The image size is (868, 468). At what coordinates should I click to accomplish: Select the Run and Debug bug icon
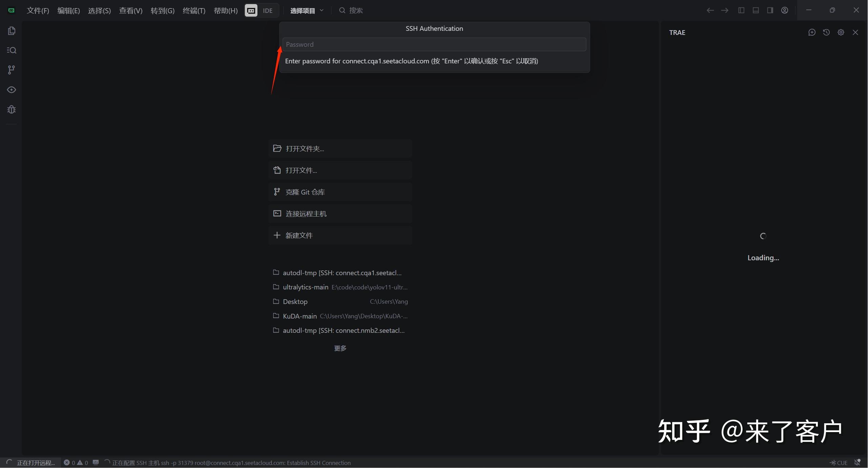12,109
